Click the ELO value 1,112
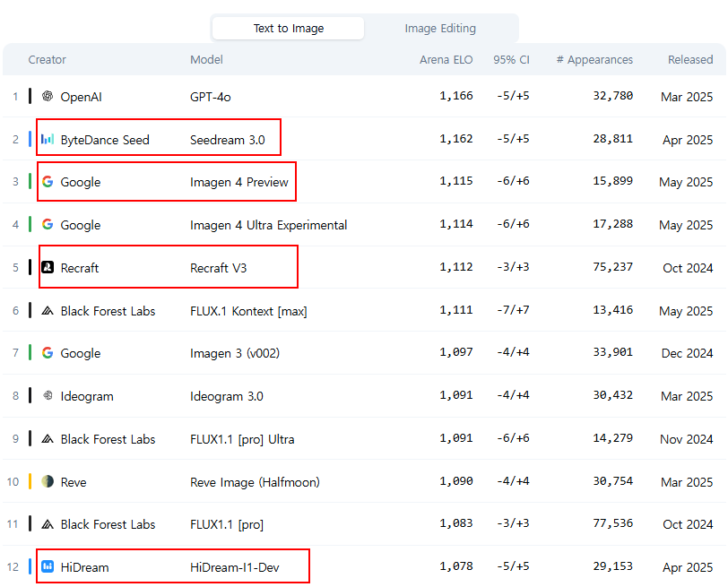This screenshot has width=728, height=587. pyautogui.click(x=456, y=267)
